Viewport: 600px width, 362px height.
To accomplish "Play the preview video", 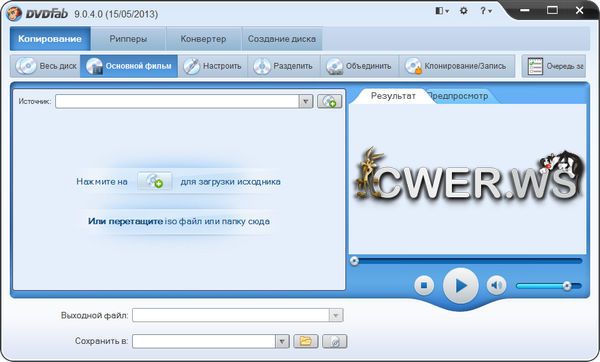I will [461, 286].
